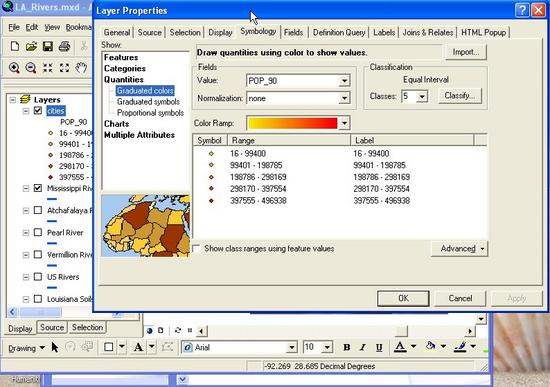Switch to the Definition Query tab
Image resolution: width=550 pixels, height=387 pixels.
(339, 33)
